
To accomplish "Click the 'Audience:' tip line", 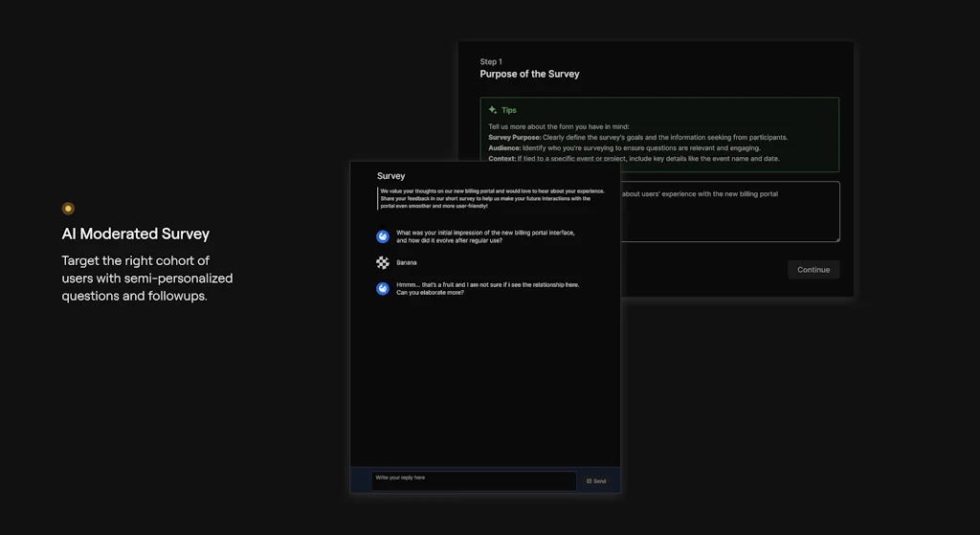I will [x=624, y=148].
